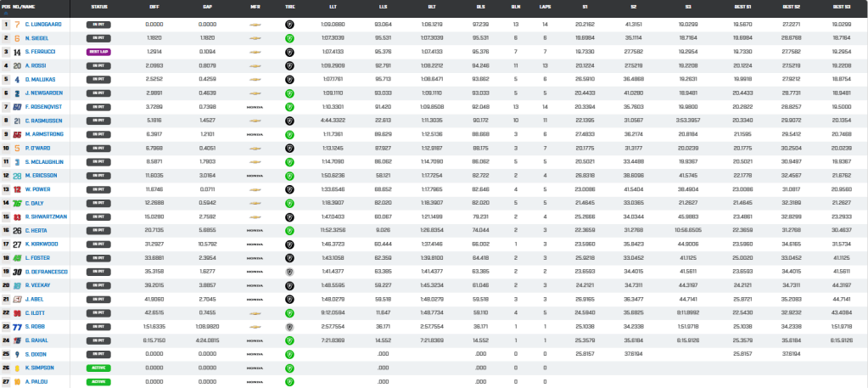Click the tire icon in W. Power's row
The width and height of the screenshot is (868, 388).
(289, 189)
